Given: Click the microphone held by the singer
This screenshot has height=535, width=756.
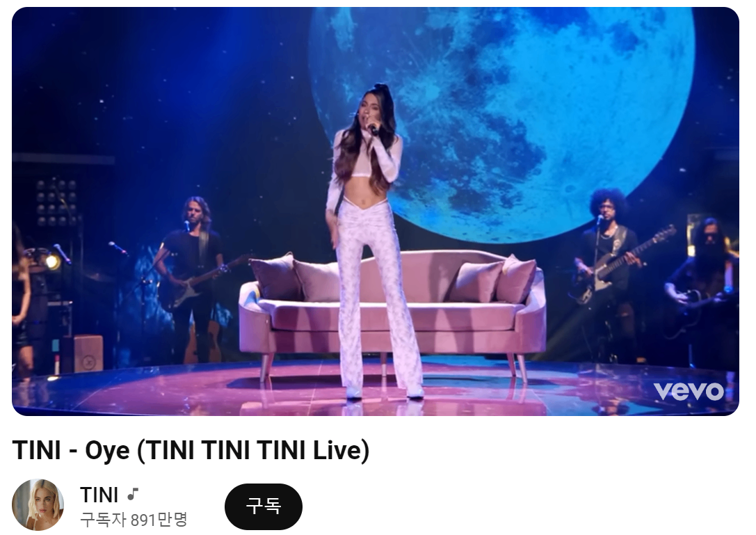Looking at the screenshot, I should tap(371, 129).
